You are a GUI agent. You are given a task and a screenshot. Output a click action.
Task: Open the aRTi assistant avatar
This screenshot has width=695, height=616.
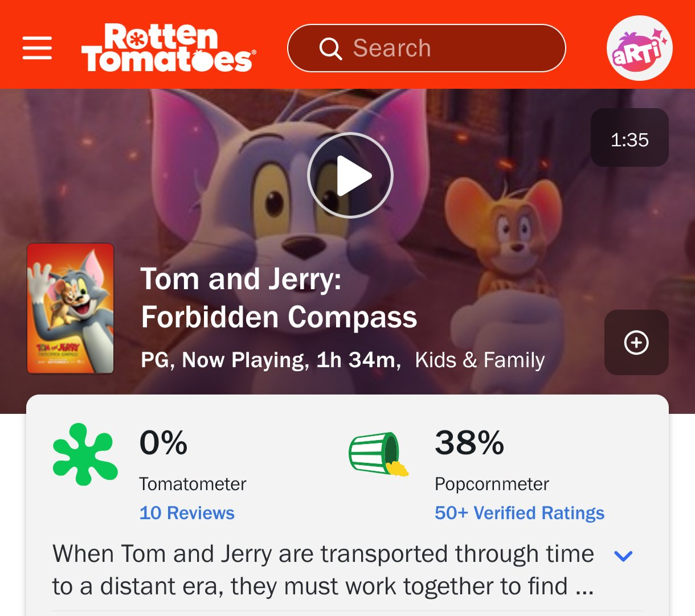point(639,48)
